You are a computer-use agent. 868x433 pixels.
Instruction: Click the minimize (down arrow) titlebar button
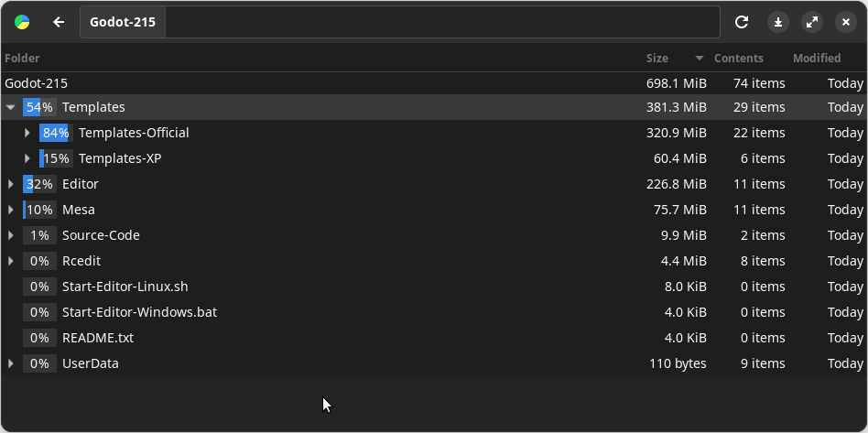pos(777,22)
